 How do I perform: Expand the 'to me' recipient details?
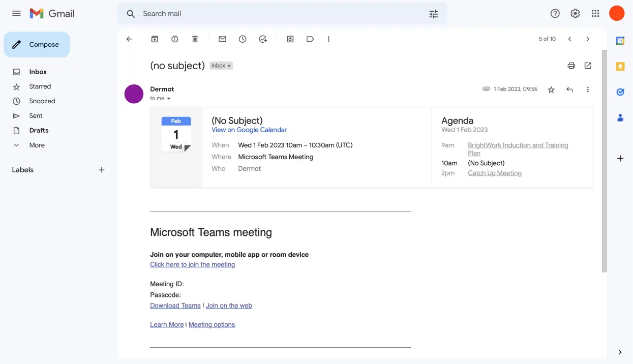click(x=169, y=99)
